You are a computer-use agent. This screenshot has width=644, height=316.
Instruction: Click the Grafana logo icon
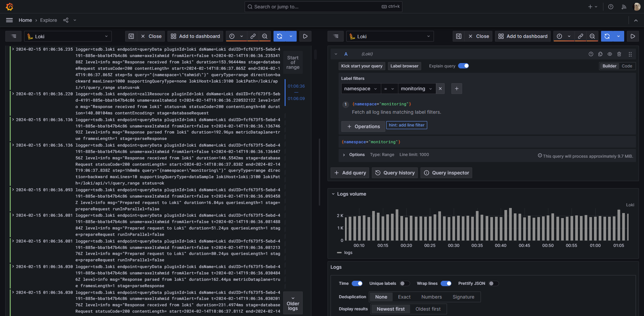[10, 7]
